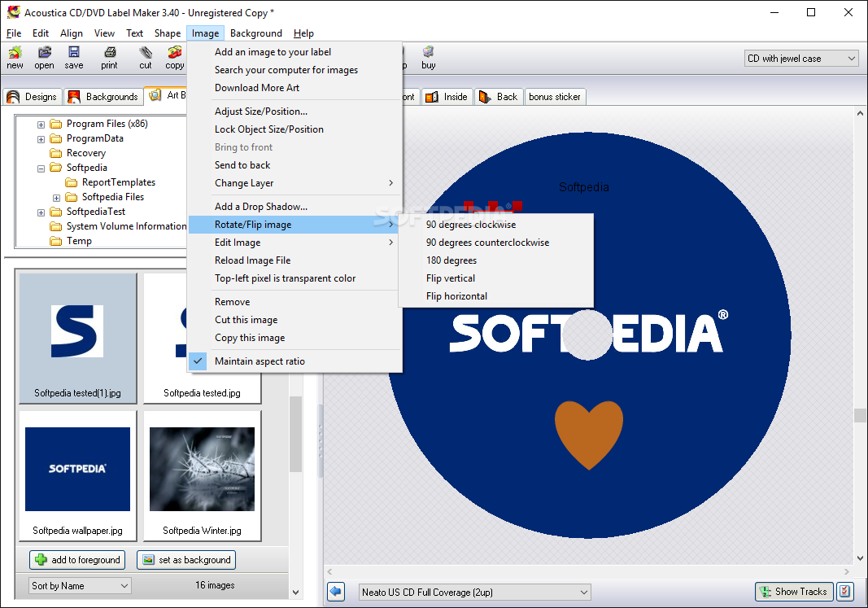Select the Softpedia Winter.jpg thumbnail

pyautogui.click(x=202, y=475)
